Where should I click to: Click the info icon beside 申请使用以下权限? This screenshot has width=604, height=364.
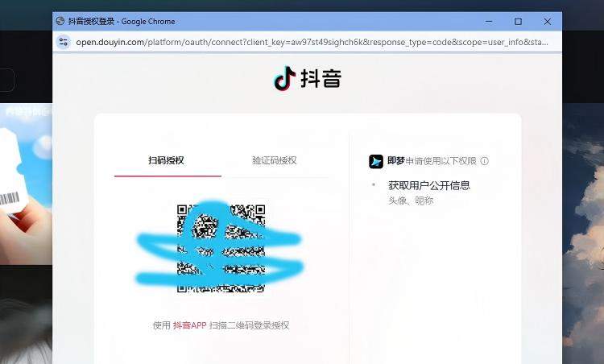click(485, 161)
